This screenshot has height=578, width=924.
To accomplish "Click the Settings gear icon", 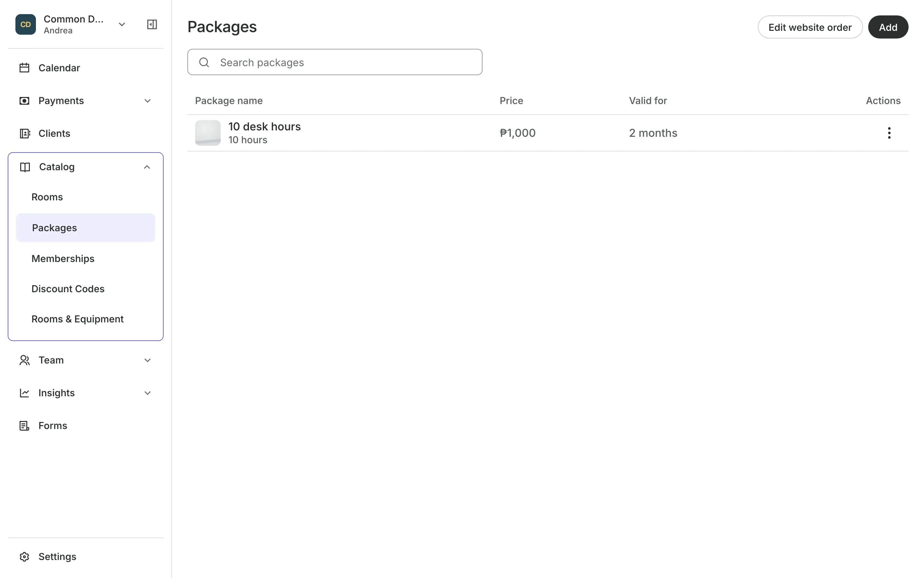I will [x=24, y=557].
